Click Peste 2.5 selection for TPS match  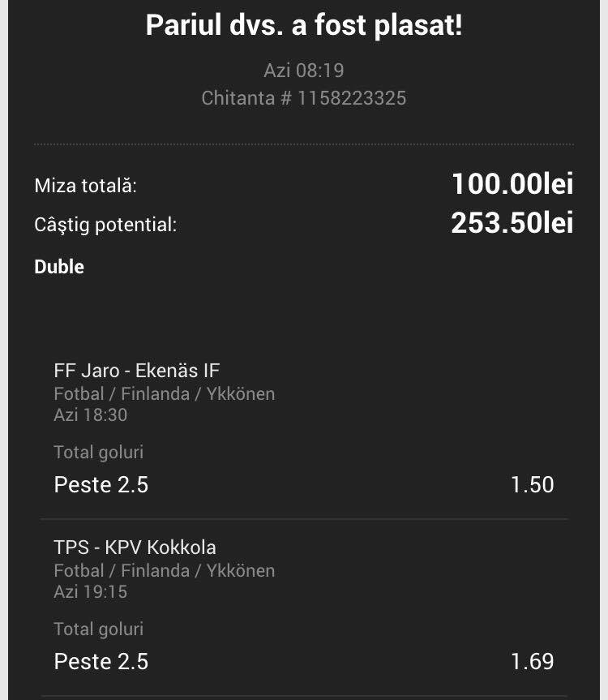[x=101, y=662]
